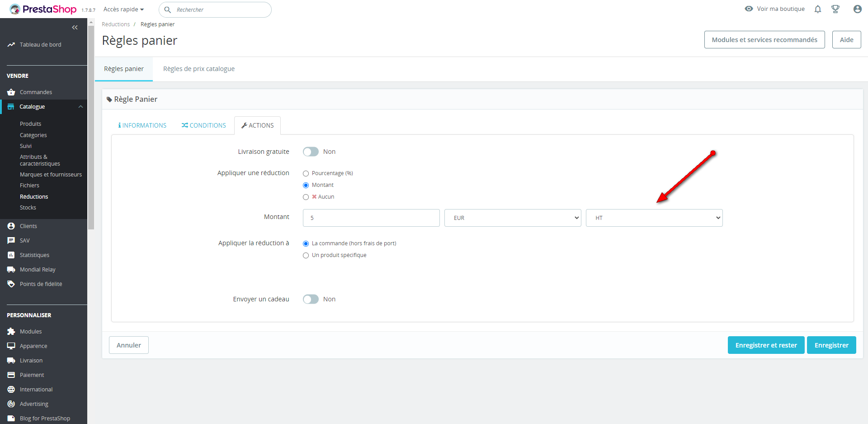868x424 pixels.
Task: Toggle the Envoyer un cadeau switch
Action: pos(311,299)
